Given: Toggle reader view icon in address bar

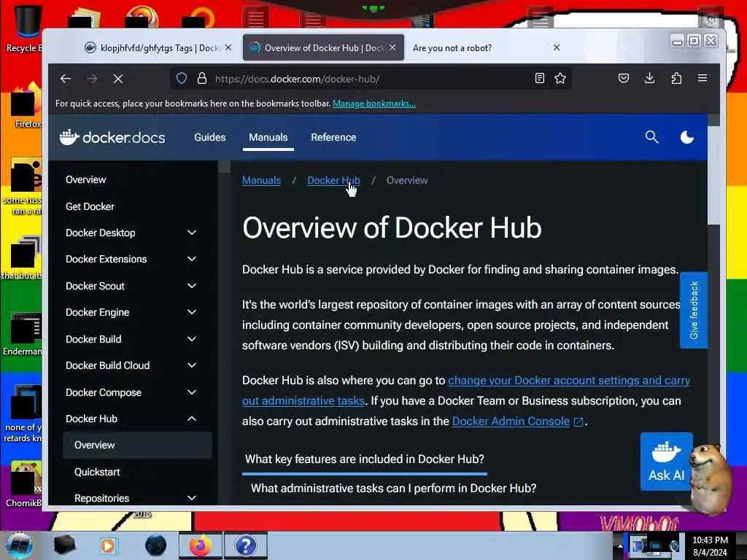Looking at the screenshot, I should 539,78.
